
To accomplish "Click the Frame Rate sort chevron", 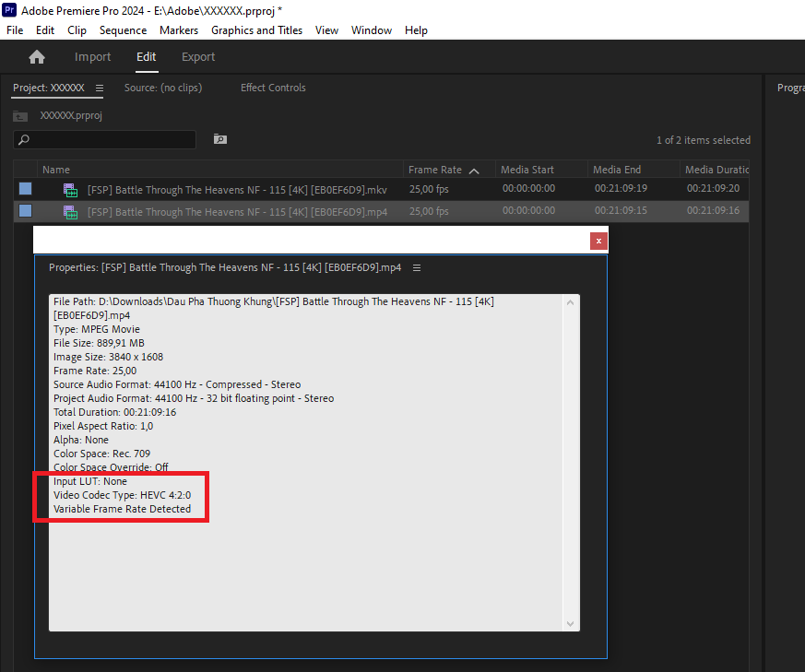I will [x=474, y=170].
